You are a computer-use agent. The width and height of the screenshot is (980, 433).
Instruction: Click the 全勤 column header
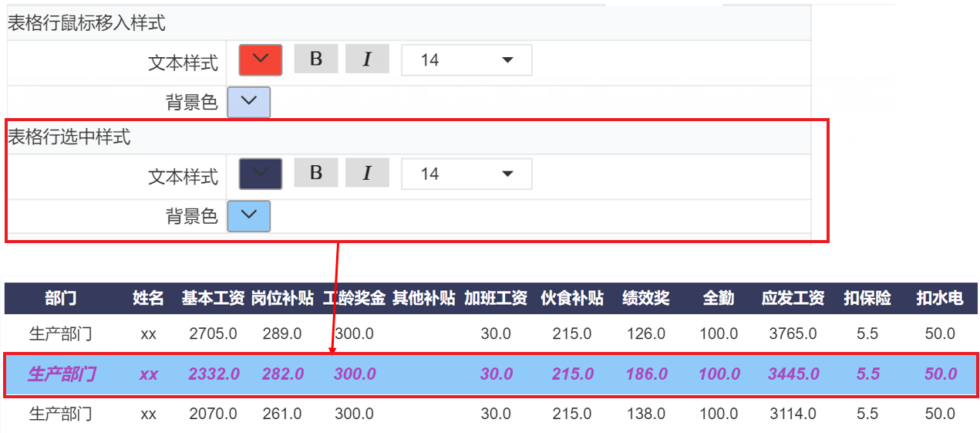[719, 298]
